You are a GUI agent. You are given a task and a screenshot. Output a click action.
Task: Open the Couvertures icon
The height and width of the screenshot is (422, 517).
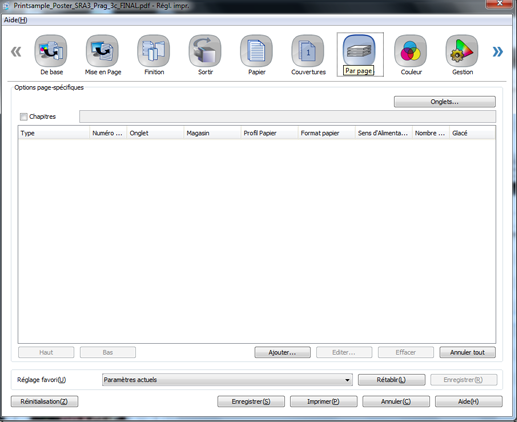tap(308, 51)
